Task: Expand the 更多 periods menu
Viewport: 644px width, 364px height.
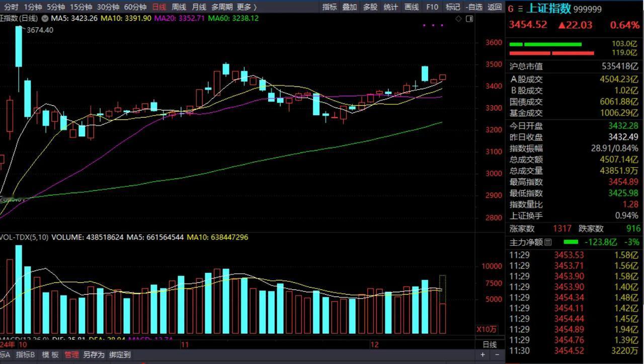Action: pyautogui.click(x=247, y=7)
